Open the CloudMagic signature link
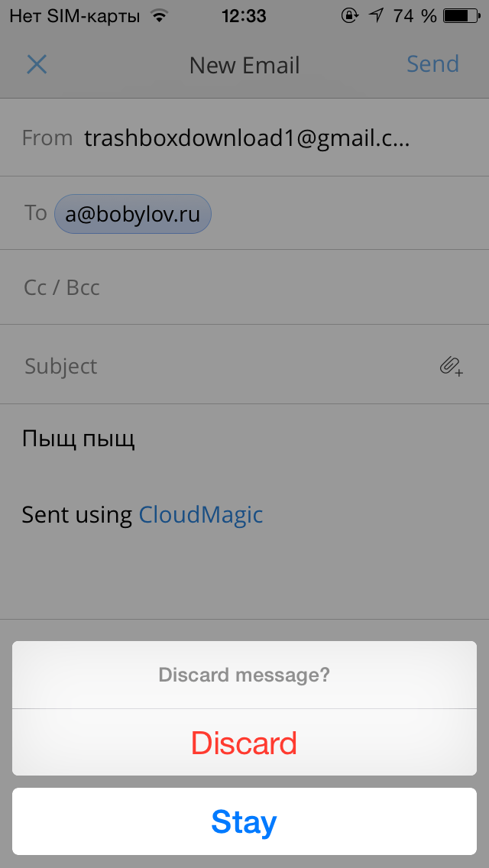Image resolution: width=489 pixels, height=868 pixels. [x=200, y=515]
